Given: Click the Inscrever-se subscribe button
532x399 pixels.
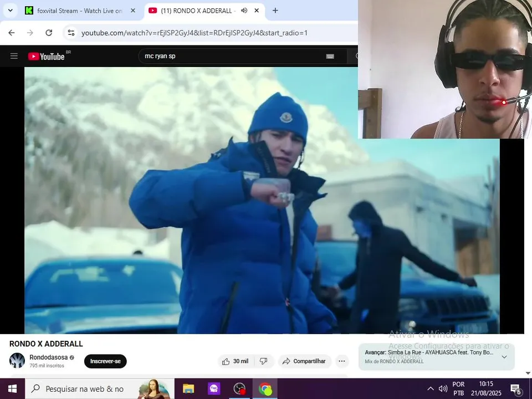Looking at the screenshot, I should [x=105, y=361].
